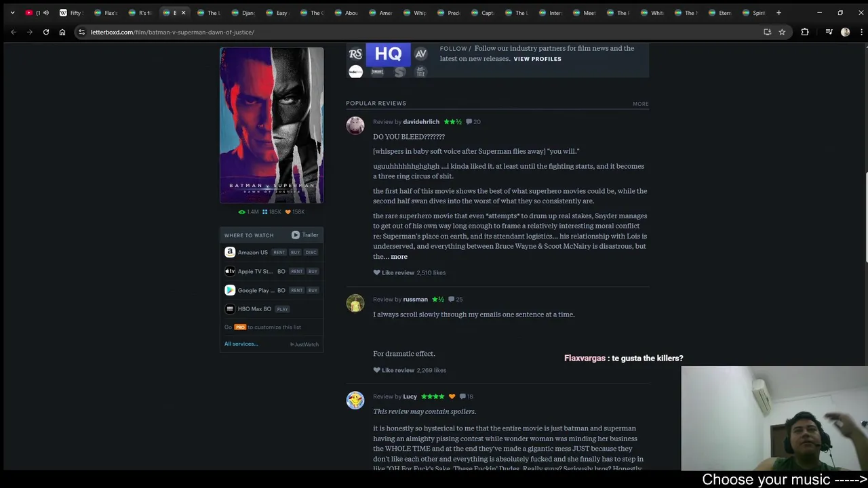Click Google Play RENT option
Viewport: 868px width, 488px height.
click(x=296, y=291)
